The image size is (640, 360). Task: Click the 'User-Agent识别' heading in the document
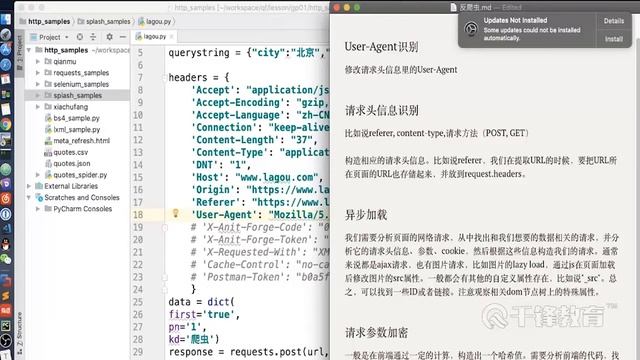[x=381, y=47]
